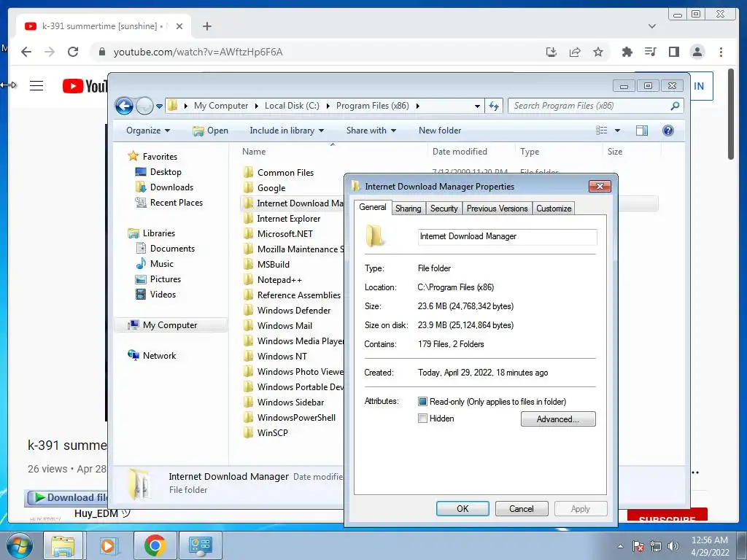The height and width of the screenshot is (560, 747).
Task: Open Chrome's extensions puzzle icon
Action: click(x=627, y=52)
